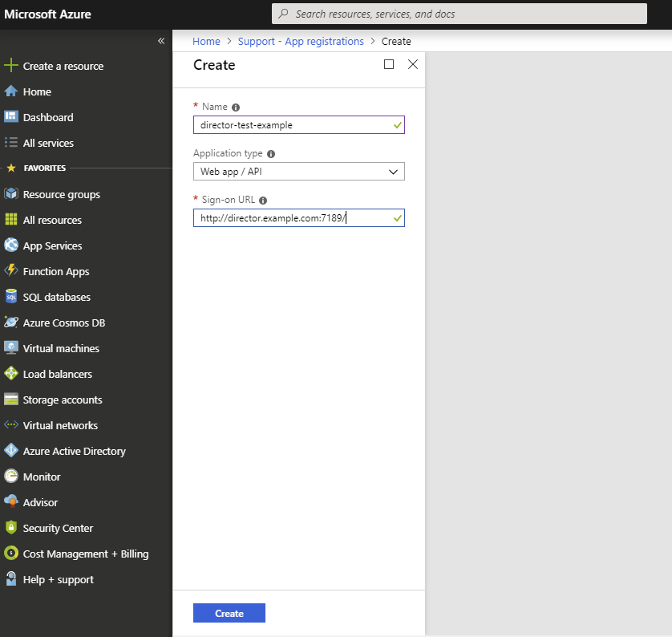The image size is (672, 637).
Task: Maximize the Create blade
Action: pyautogui.click(x=389, y=65)
